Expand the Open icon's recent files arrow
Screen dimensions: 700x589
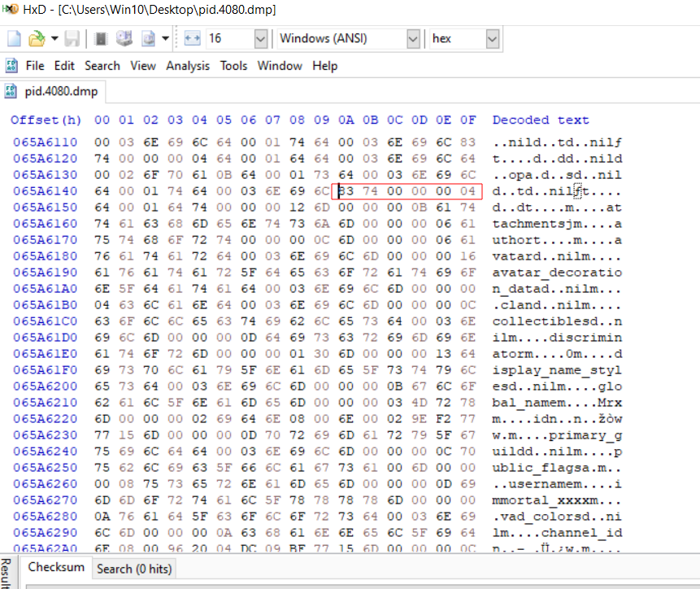tap(54, 38)
